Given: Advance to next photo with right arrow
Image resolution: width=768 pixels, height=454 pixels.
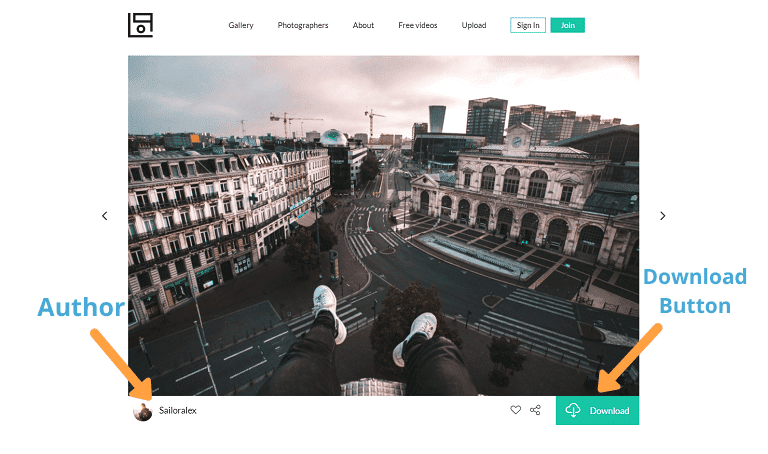Looking at the screenshot, I should pyautogui.click(x=662, y=215).
